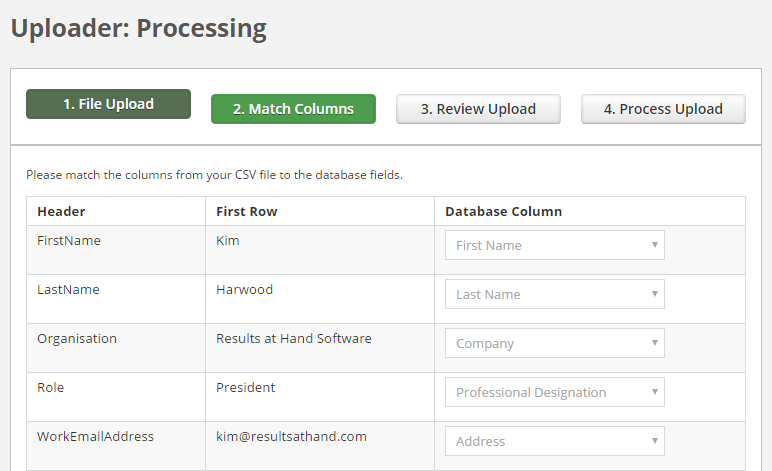Screen dimensions: 772x471
Task: Expand the Last Name database column dropdown
Action: (x=554, y=294)
